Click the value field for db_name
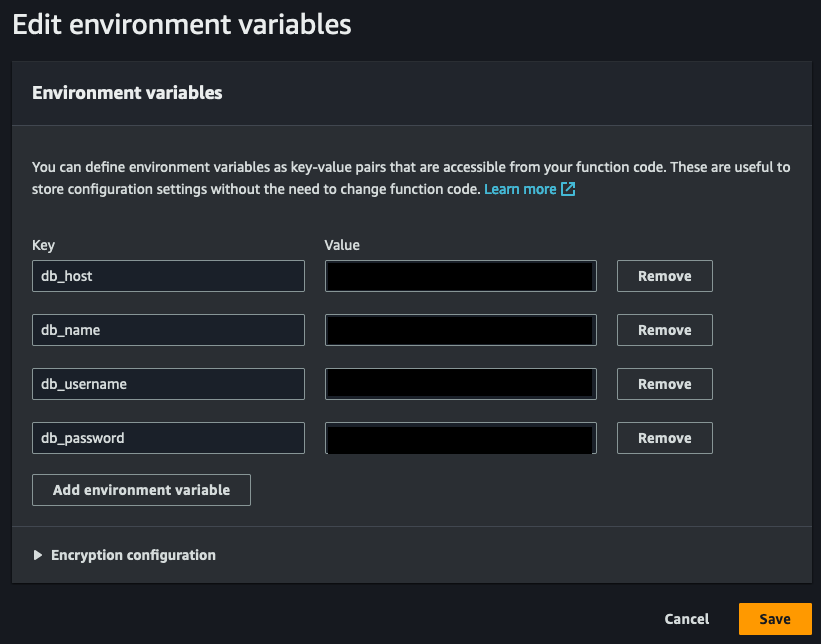This screenshot has width=821, height=644. pos(460,330)
